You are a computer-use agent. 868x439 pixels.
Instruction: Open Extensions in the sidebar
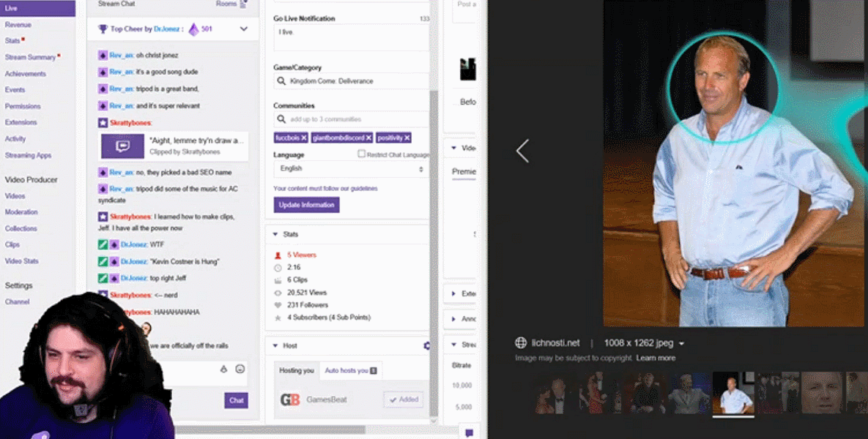coord(21,122)
